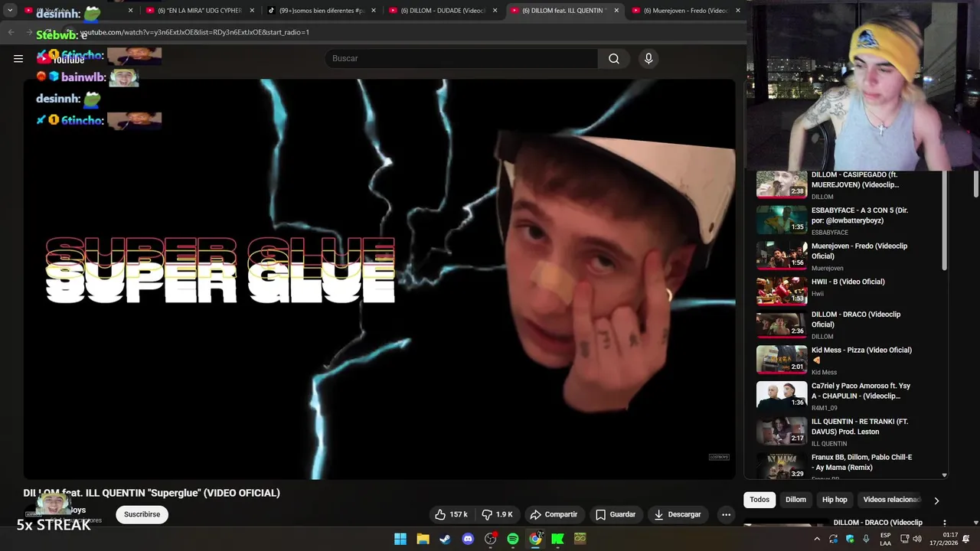980x551 pixels.
Task: Open Spotify from the taskbar
Action: click(513, 539)
